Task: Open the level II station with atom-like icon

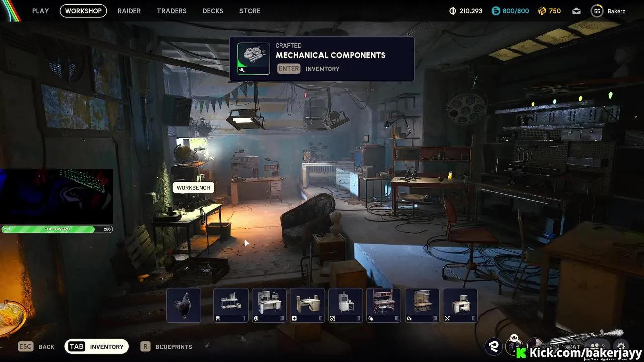Action: tap(346, 305)
